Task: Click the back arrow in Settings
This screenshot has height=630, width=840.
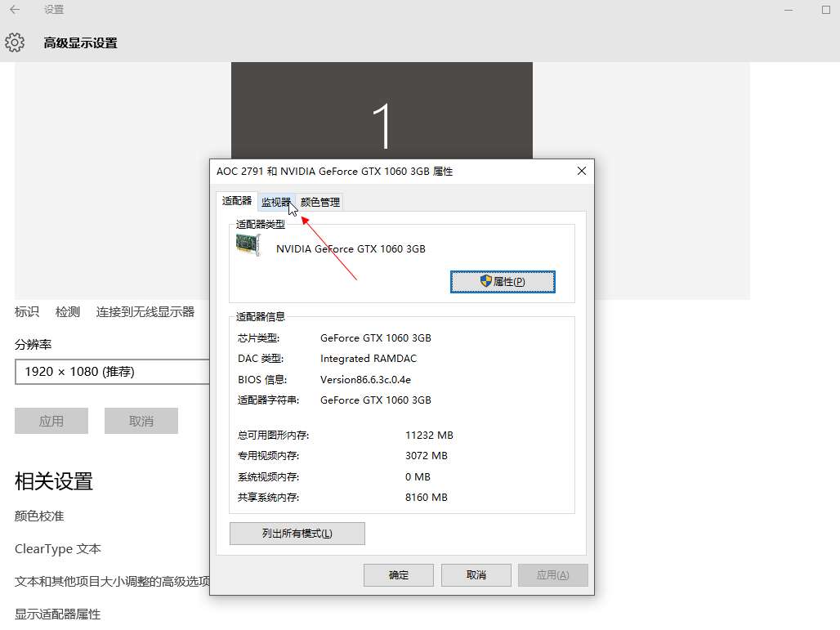Action: [x=15, y=10]
